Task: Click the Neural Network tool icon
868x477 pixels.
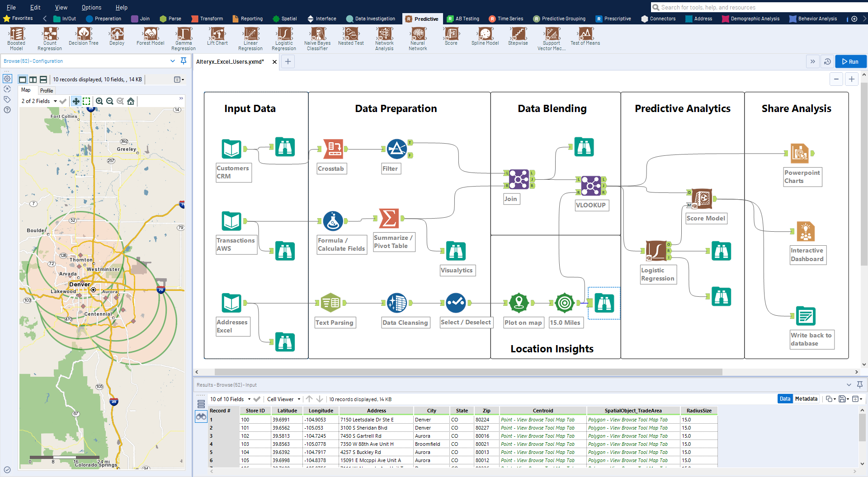Action: click(418, 35)
